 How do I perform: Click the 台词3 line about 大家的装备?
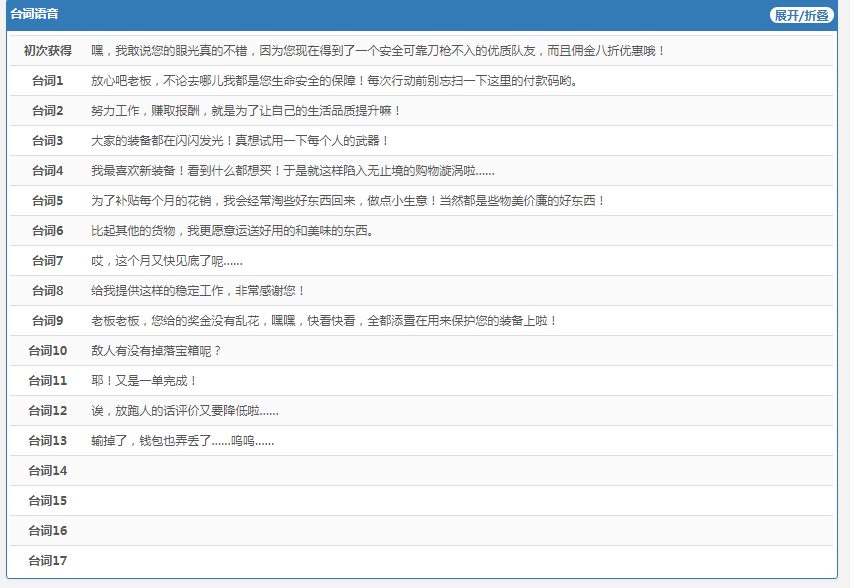tap(240, 141)
